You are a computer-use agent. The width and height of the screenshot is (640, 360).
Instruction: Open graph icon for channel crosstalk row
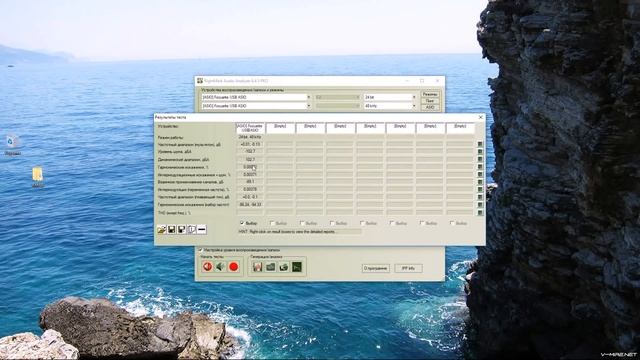480,182
